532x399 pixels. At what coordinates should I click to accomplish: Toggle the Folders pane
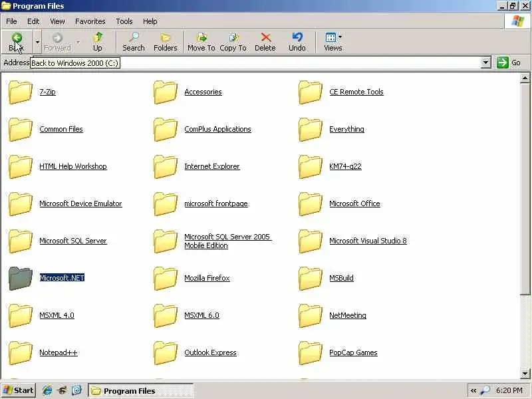click(x=165, y=42)
